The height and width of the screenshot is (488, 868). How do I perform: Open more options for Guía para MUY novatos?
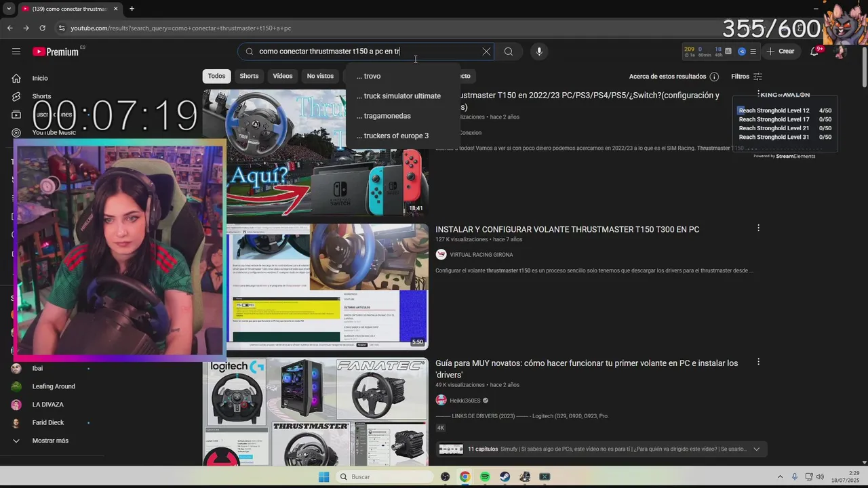point(758,363)
